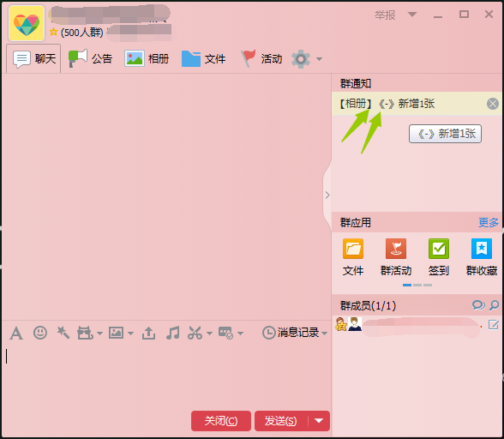The image size is (504, 439).
Task: Switch to the 相册 album tab
Action: [147, 59]
